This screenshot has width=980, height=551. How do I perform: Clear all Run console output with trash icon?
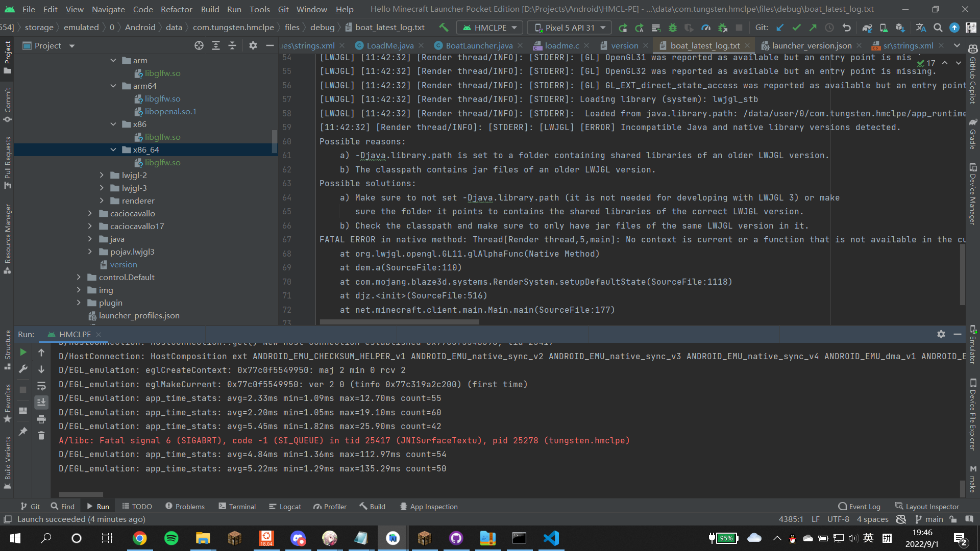(41, 435)
